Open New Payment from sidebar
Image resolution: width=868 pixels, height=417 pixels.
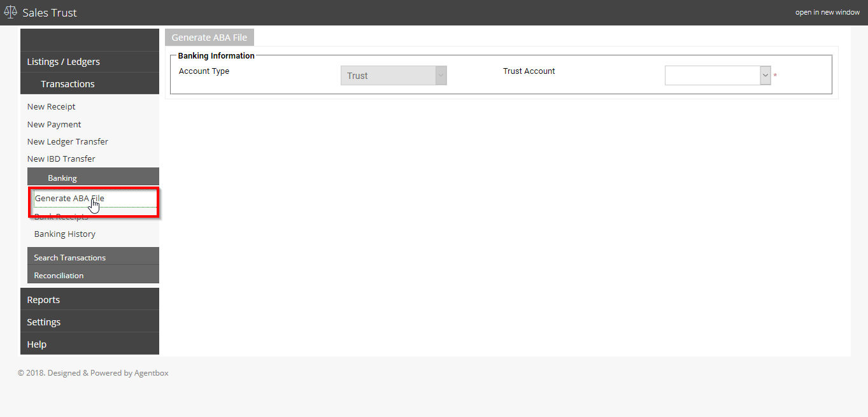[x=54, y=124]
